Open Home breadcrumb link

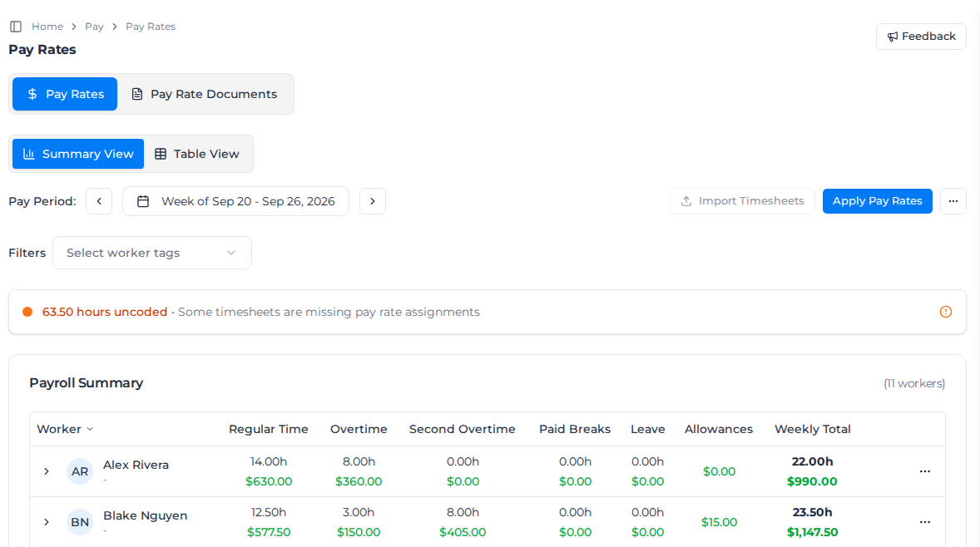[x=47, y=27]
